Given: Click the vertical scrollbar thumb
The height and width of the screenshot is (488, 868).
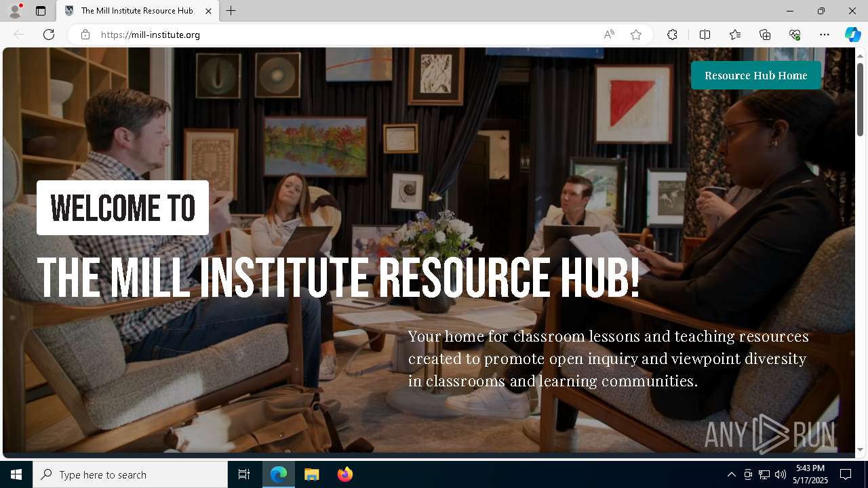Looking at the screenshot, I should click(861, 98).
